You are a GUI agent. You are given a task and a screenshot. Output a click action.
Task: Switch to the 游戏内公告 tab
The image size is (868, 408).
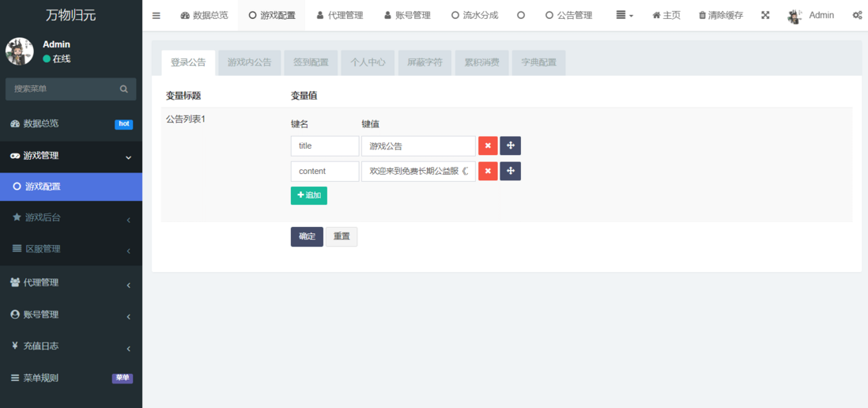pyautogui.click(x=249, y=62)
